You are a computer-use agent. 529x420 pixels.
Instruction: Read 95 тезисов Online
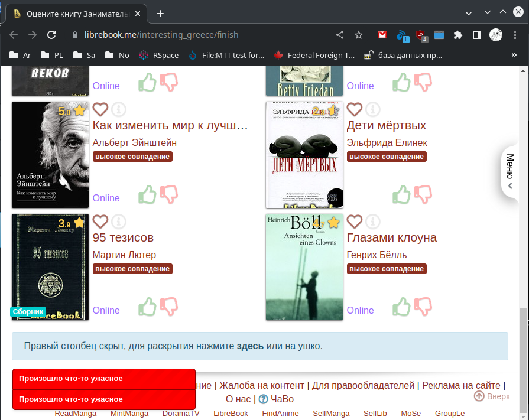(106, 310)
